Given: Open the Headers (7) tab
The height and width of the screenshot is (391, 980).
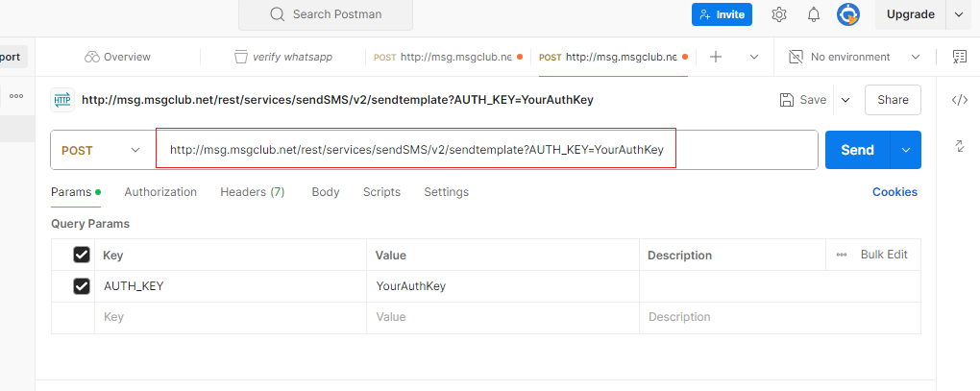Looking at the screenshot, I should (x=253, y=192).
